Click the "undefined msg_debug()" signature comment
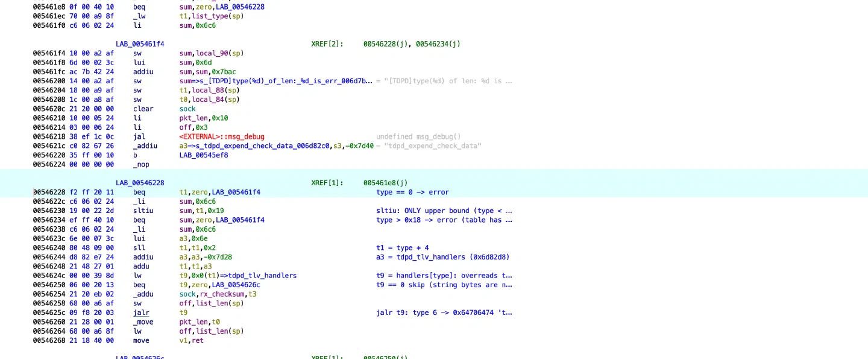 click(x=418, y=136)
